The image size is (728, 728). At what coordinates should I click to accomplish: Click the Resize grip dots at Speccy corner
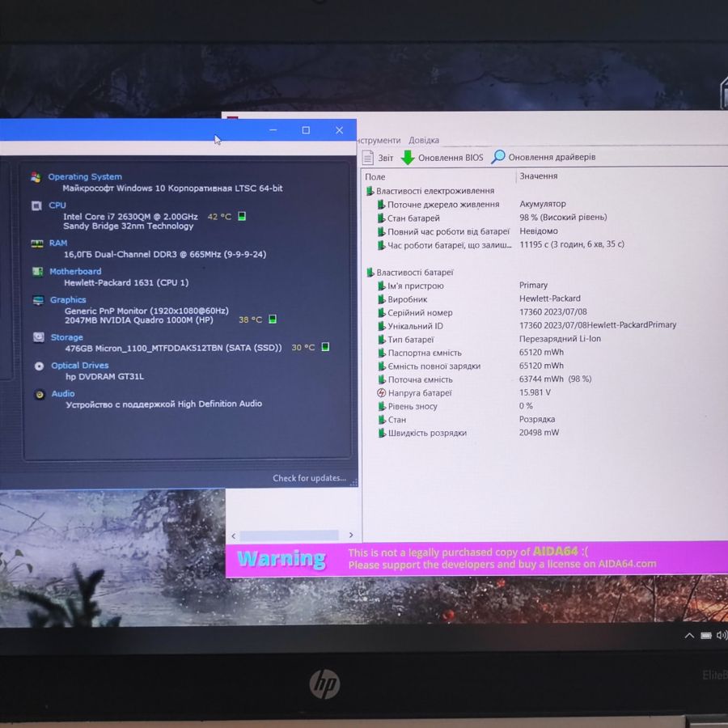(353, 483)
